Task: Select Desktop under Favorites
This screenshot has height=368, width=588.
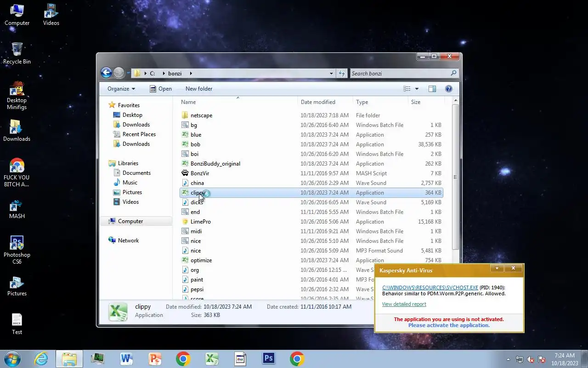Action: [132, 115]
